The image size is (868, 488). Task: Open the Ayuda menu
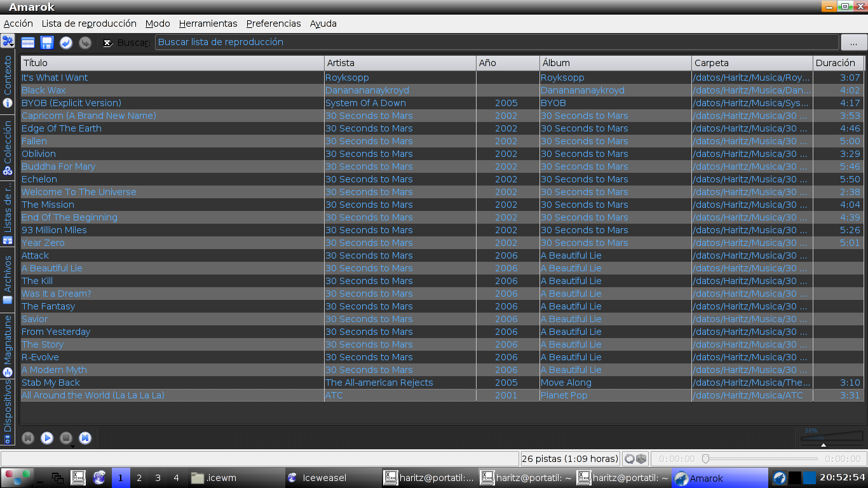pyautogui.click(x=323, y=24)
